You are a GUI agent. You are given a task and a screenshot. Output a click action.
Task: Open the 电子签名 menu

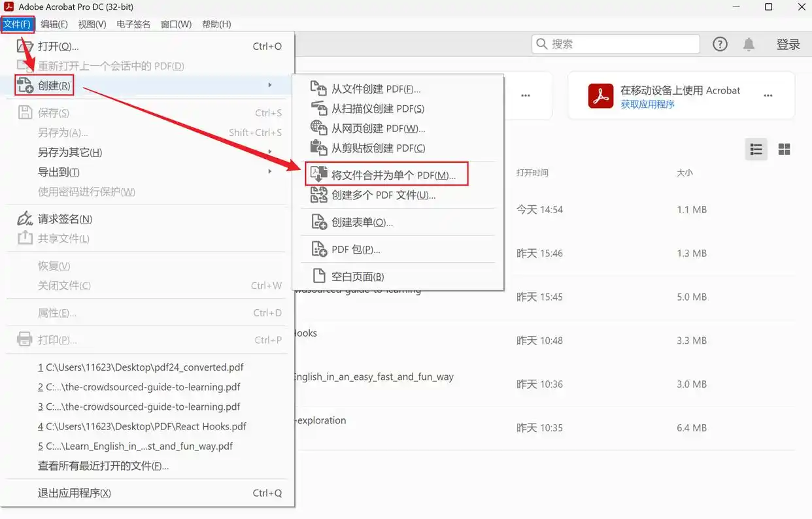click(133, 24)
